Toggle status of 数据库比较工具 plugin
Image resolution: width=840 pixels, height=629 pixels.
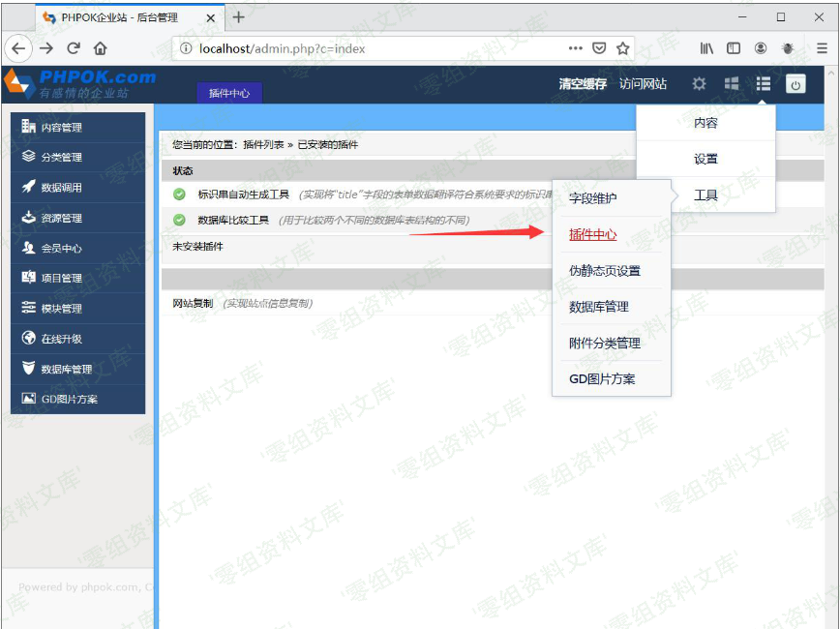(x=179, y=220)
